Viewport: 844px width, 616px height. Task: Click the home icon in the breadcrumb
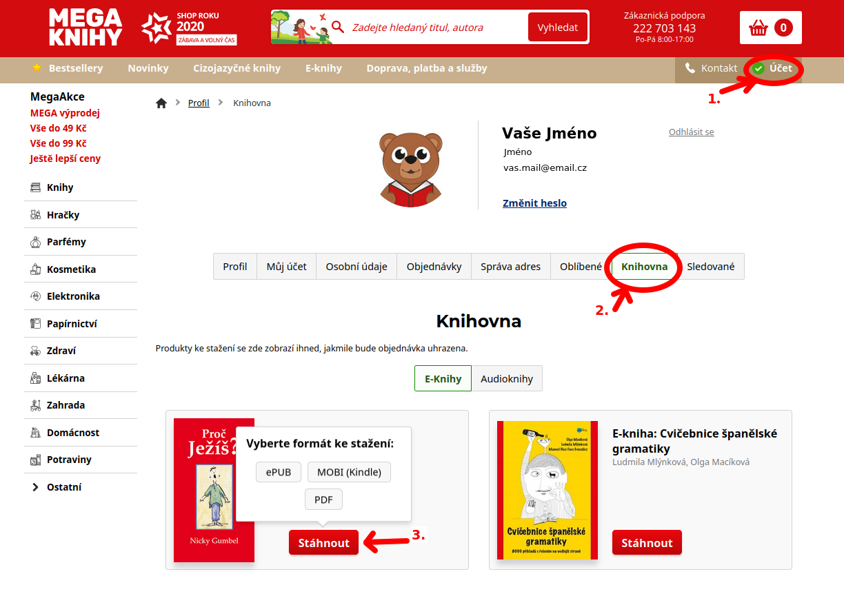tap(161, 103)
